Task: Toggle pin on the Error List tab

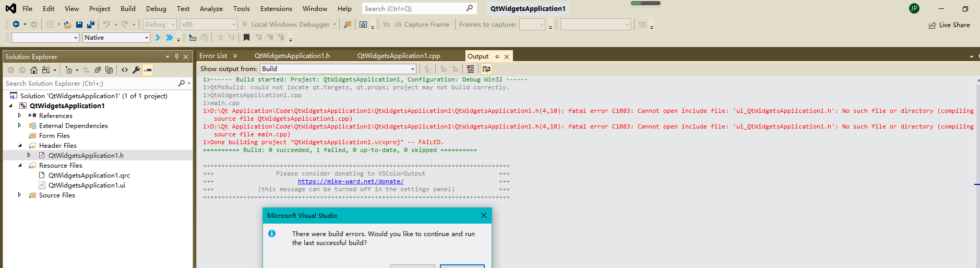Action: [x=235, y=56]
